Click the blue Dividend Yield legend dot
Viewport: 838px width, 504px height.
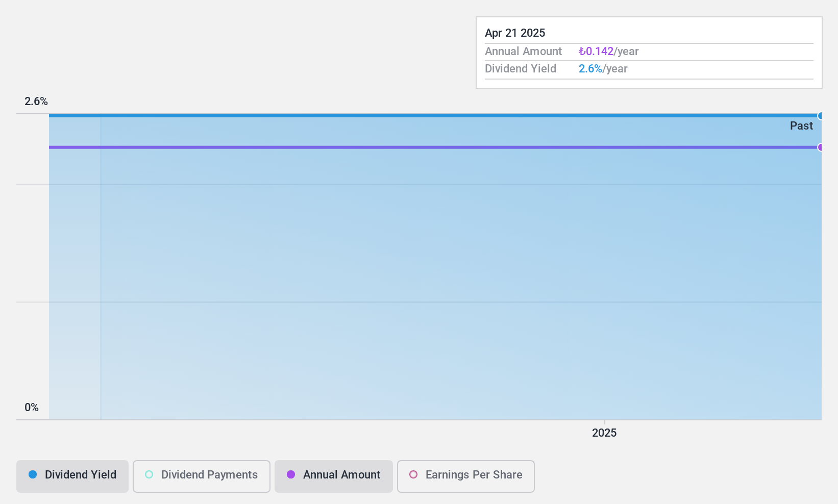pos(33,474)
